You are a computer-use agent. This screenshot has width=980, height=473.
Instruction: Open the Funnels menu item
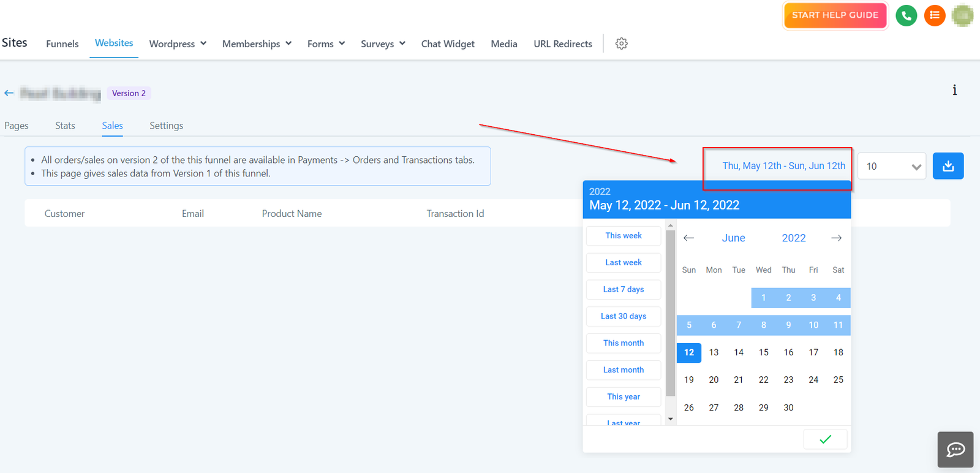(62, 44)
